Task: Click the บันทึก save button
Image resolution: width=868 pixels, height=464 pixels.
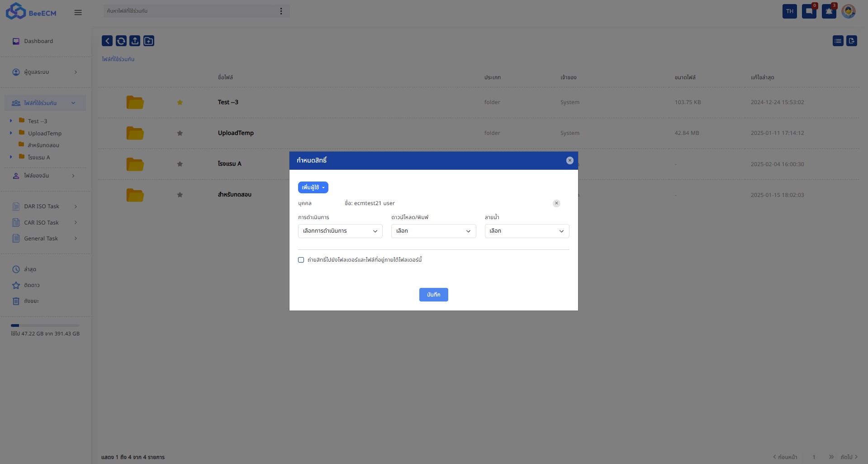Action: (x=433, y=295)
